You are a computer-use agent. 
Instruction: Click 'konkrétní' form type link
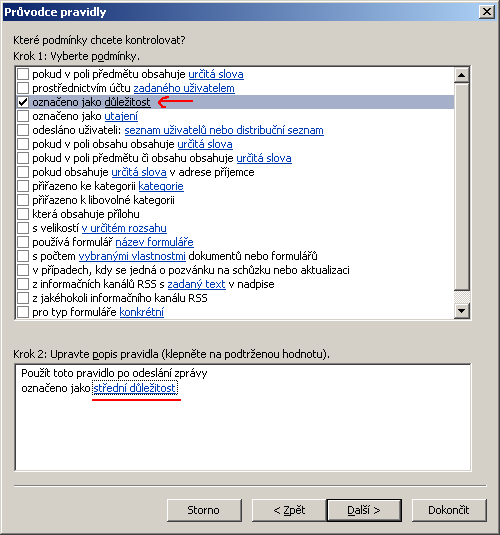(142, 312)
